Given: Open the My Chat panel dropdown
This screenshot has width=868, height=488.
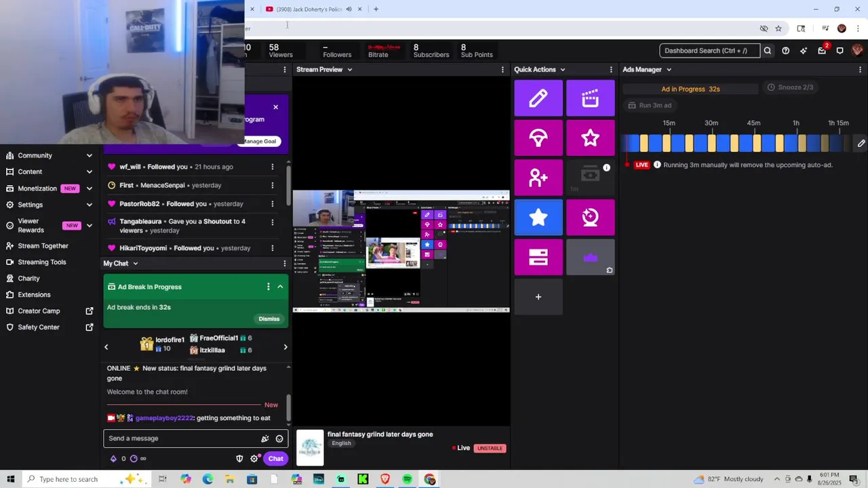Looking at the screenshot, I should tap(135, 263).
